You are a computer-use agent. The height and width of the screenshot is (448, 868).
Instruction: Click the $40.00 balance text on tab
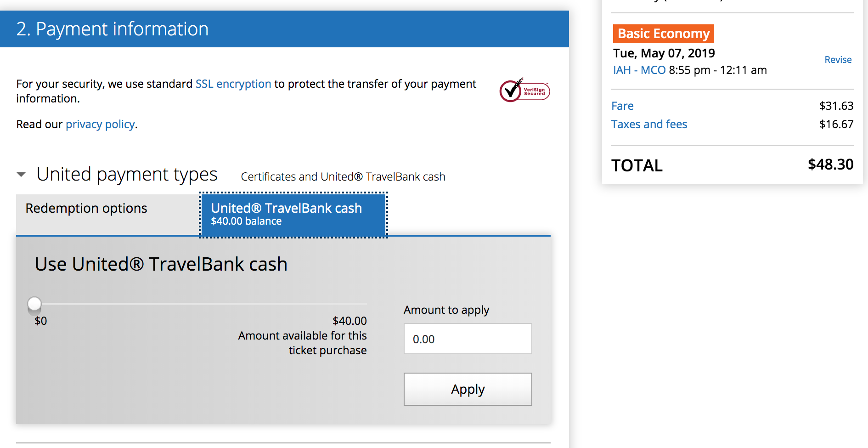246,221
